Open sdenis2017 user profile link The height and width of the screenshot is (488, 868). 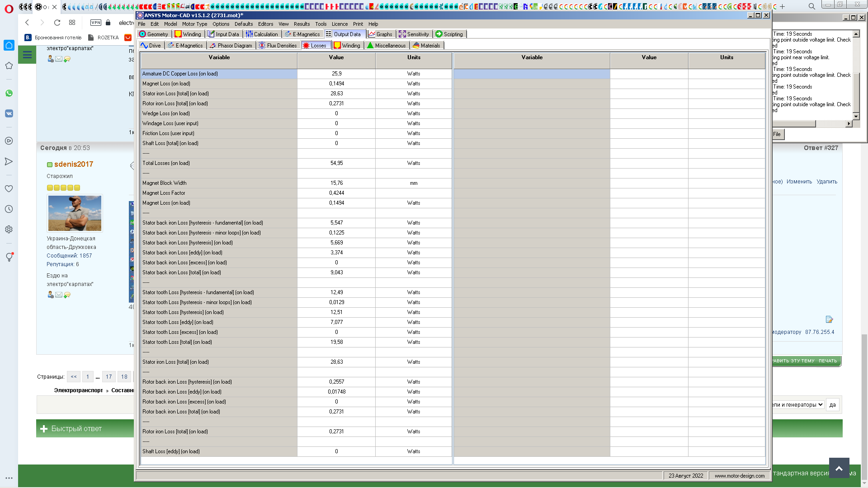74,164
